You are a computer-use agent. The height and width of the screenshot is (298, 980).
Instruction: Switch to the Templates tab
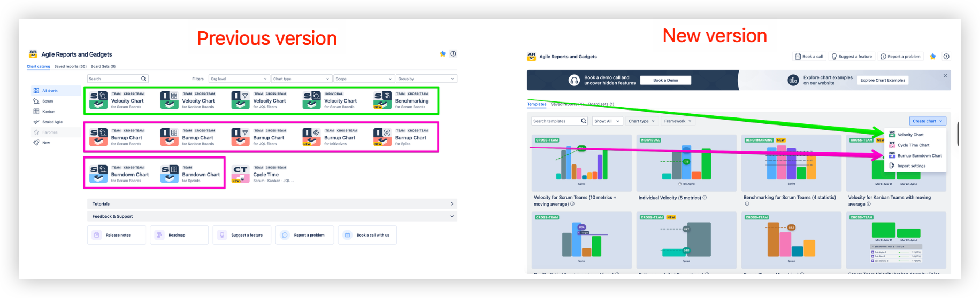(x=537, y=104)
